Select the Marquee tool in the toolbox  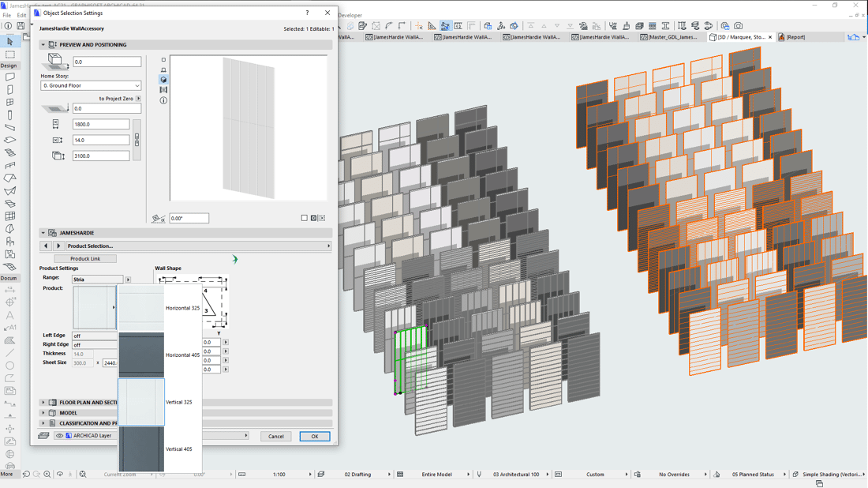pyautogui.click(x=10, y=54)
